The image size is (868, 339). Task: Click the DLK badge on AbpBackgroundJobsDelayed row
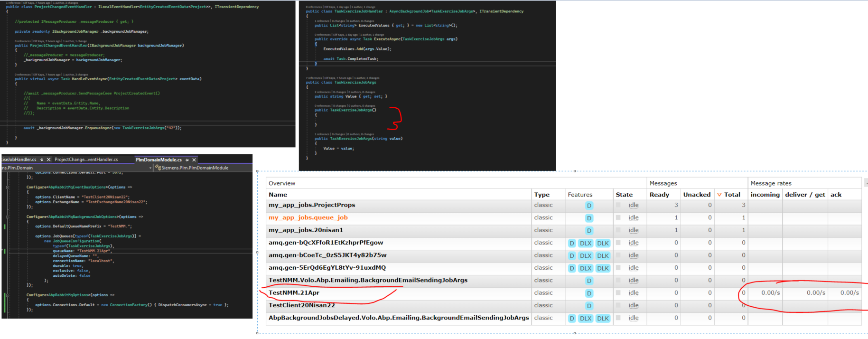coord(603,318)
